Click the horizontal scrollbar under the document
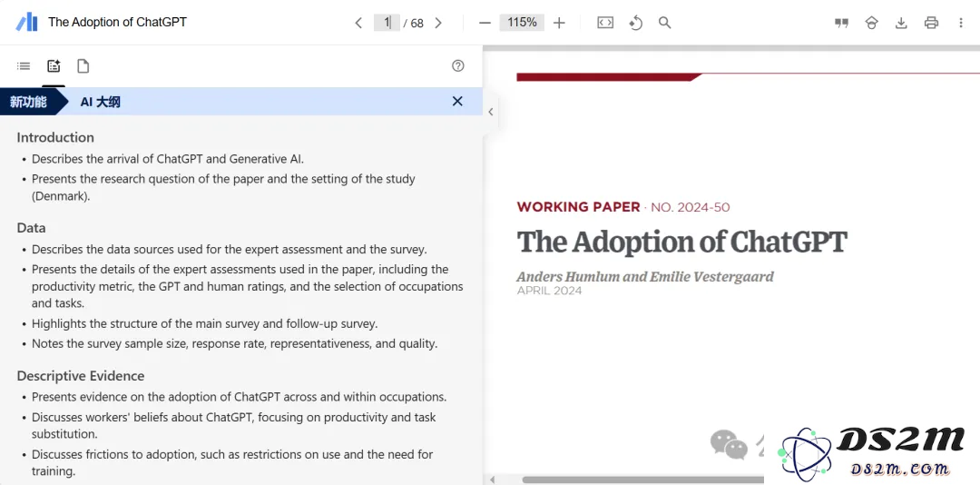 click(x=642, y=480)
